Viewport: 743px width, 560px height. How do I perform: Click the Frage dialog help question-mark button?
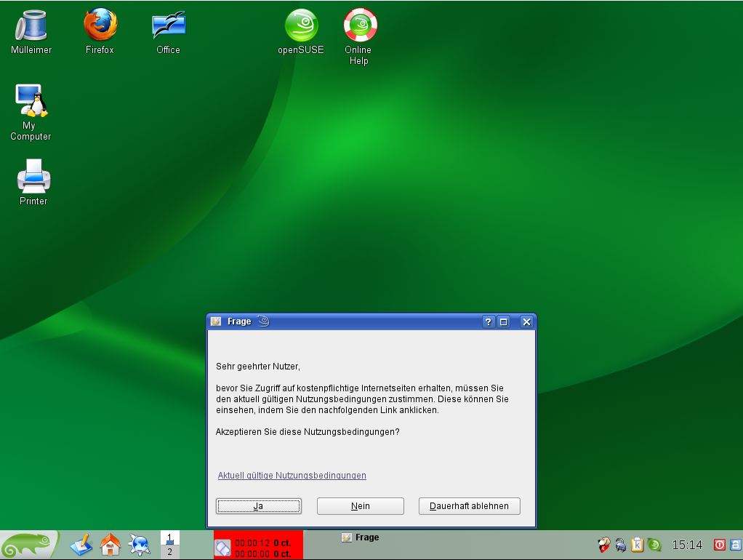[489, 322]
